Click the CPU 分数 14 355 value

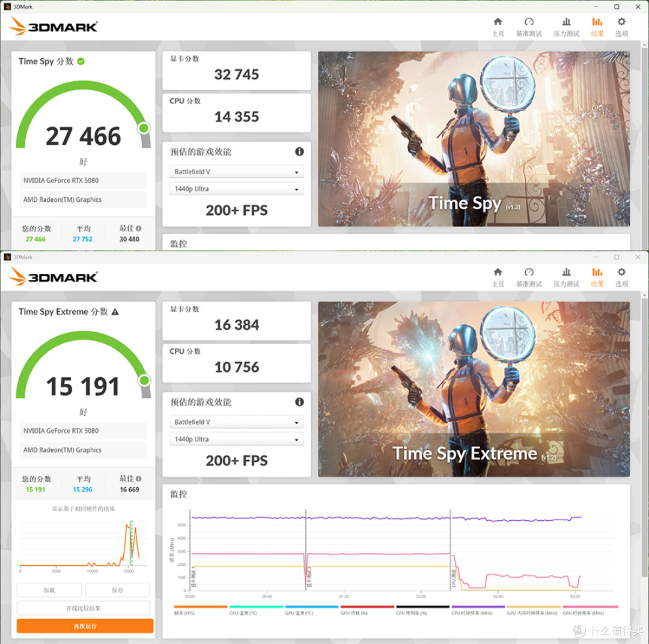[236, 117]
